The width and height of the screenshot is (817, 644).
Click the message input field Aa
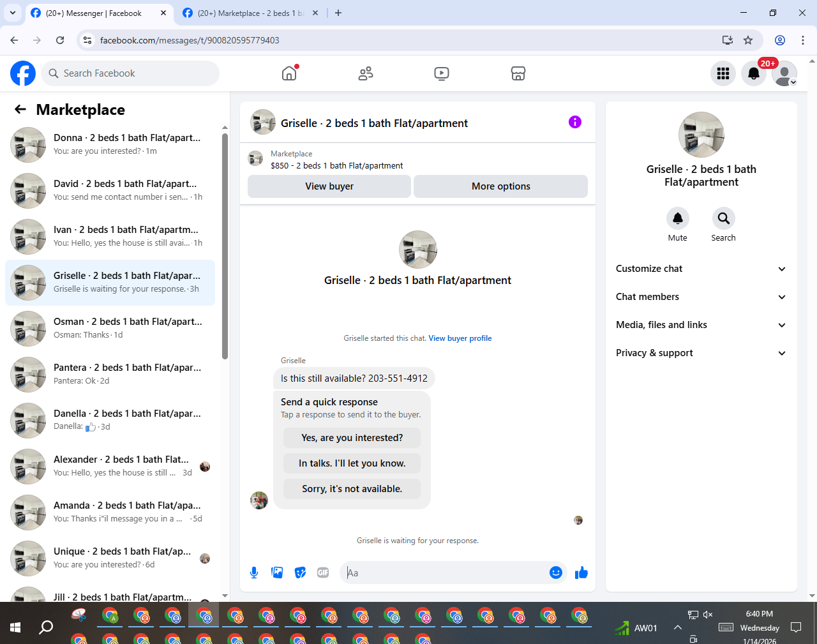444,573
